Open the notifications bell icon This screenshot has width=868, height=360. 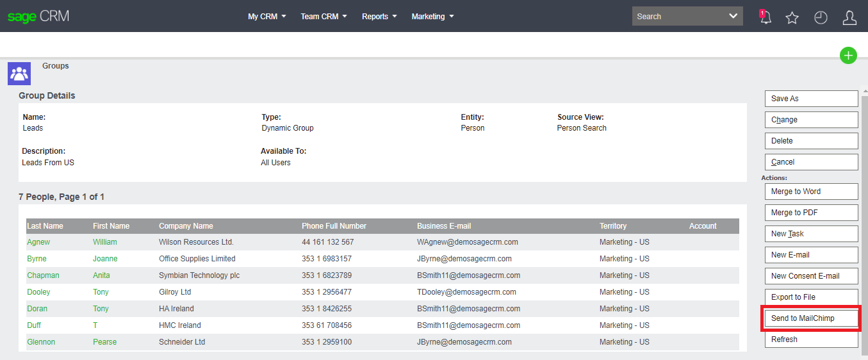765,17
